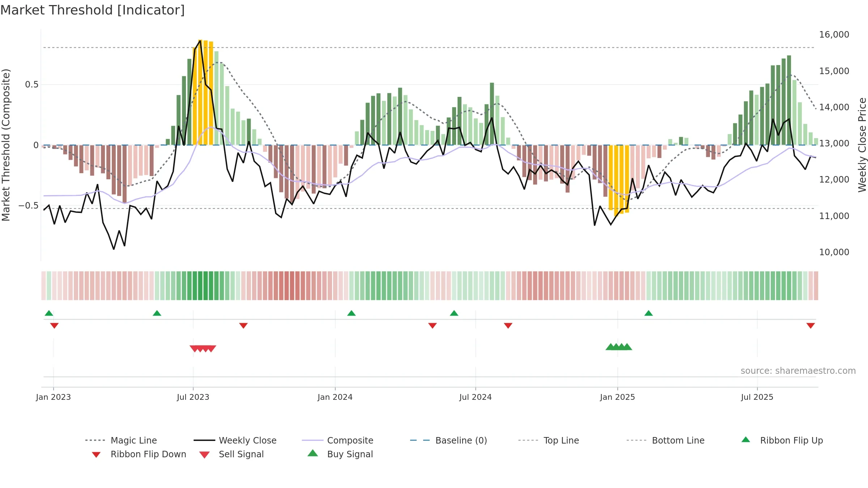The width and height of the screenshot is (868, 488).
Task: Click the green flip-up triangle near May 2023
Action: click(x=157, y=313)
